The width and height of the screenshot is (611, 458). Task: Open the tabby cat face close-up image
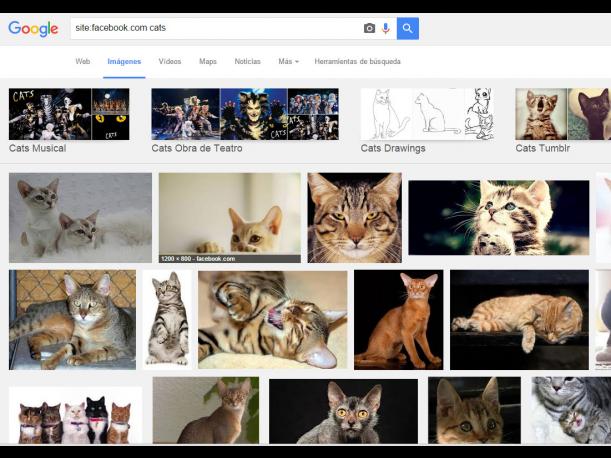355,218
